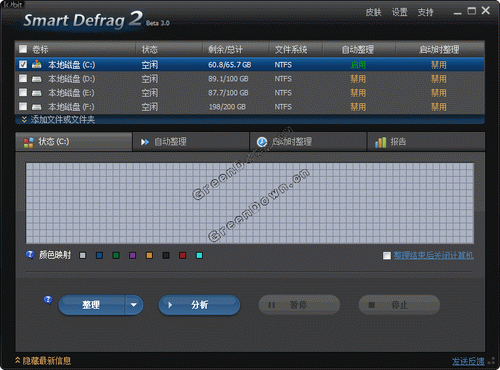Viewport: 500px width, 370px height.
Task: Click the bar chart icon on 报告 tab
Action: pos(380,142)
